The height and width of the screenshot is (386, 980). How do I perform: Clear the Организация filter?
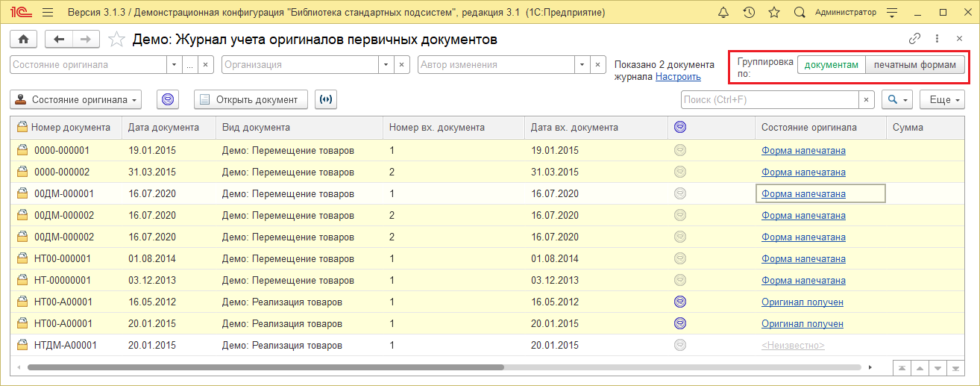402,65
